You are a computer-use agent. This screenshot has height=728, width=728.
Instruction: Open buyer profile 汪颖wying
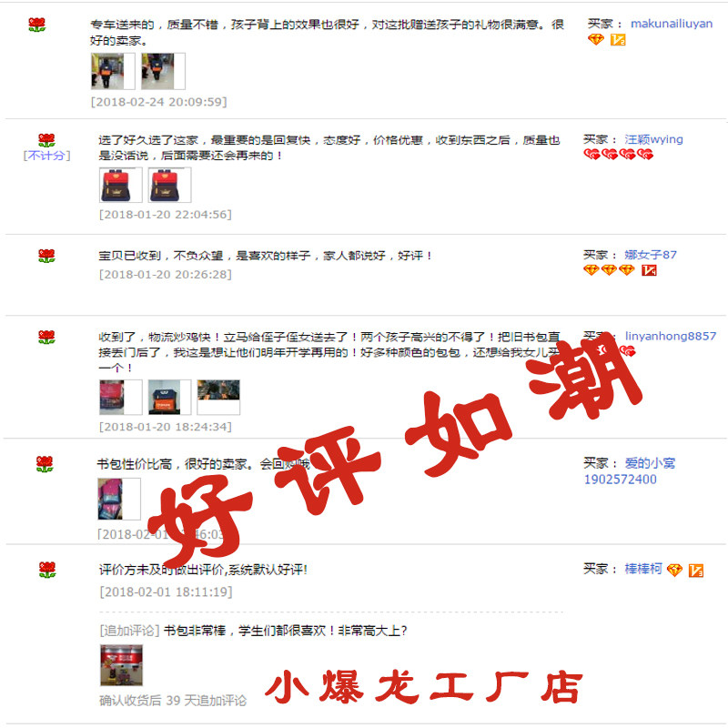click(653, 139)
